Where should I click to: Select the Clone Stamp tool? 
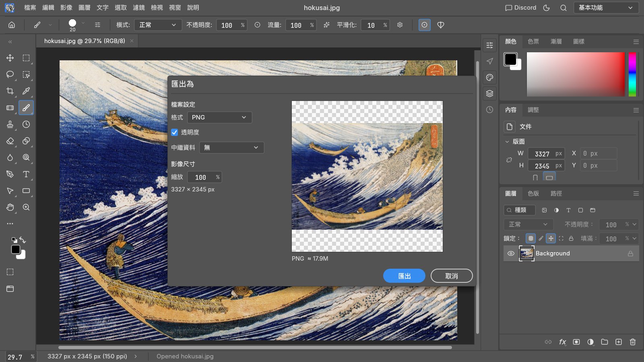(x=10, y=124)
